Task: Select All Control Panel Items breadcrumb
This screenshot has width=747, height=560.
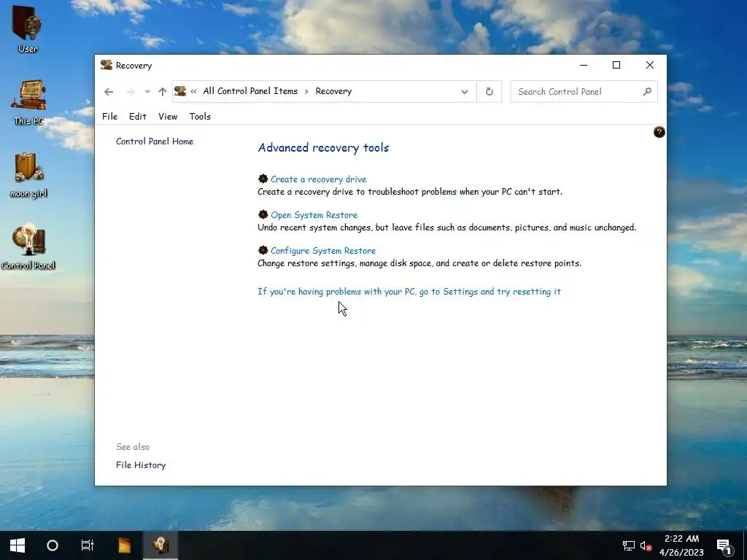Action: point(250,91)
